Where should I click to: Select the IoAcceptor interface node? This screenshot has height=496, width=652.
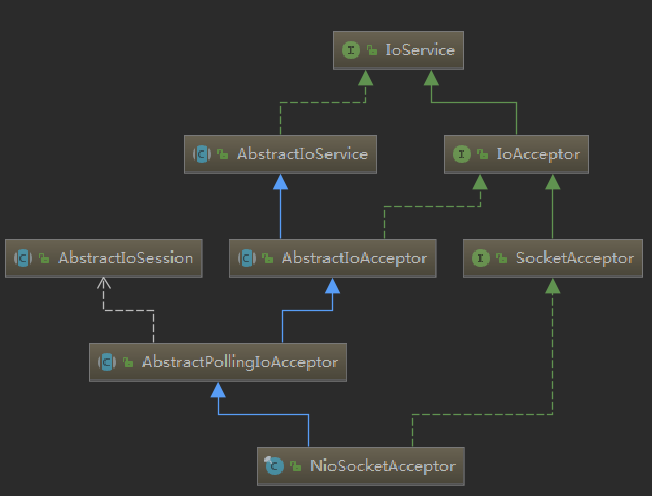pyautogui.click(x=516, y=154)
